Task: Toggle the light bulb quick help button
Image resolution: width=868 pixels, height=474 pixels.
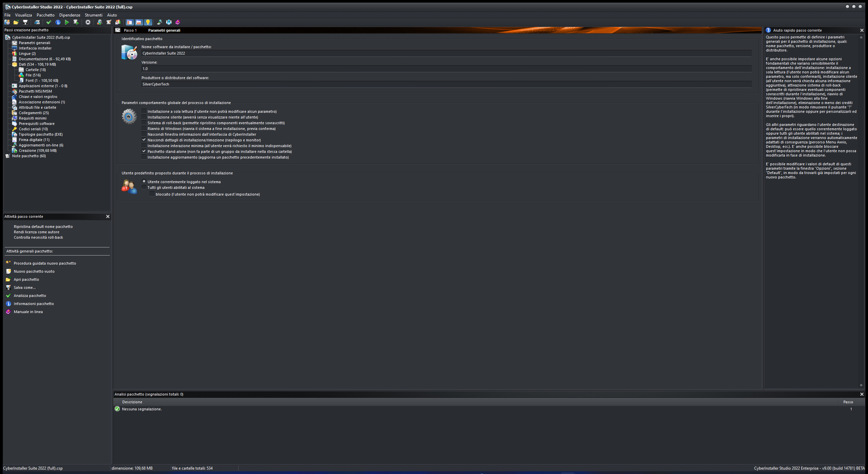Action: [x=148, y=22]
